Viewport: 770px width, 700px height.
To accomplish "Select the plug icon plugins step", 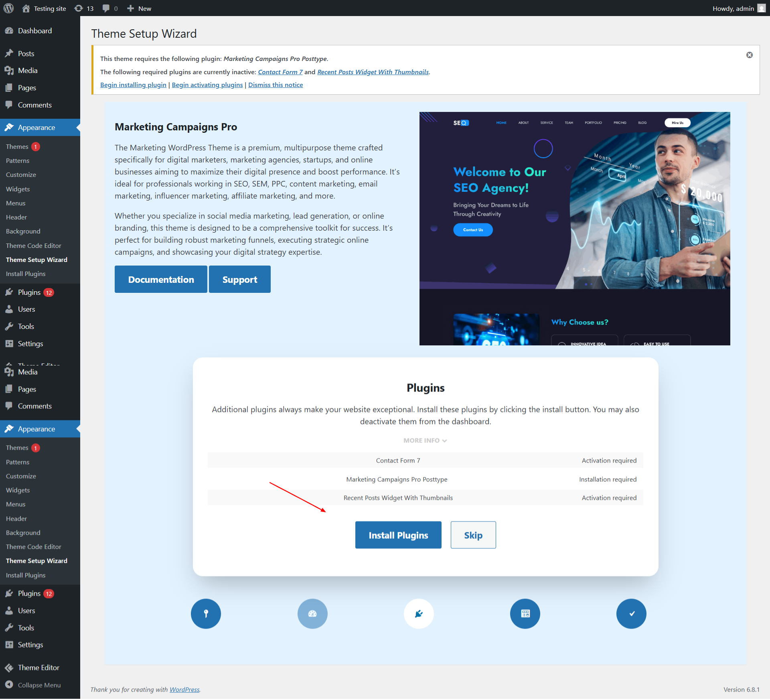I will coord(419,614).
